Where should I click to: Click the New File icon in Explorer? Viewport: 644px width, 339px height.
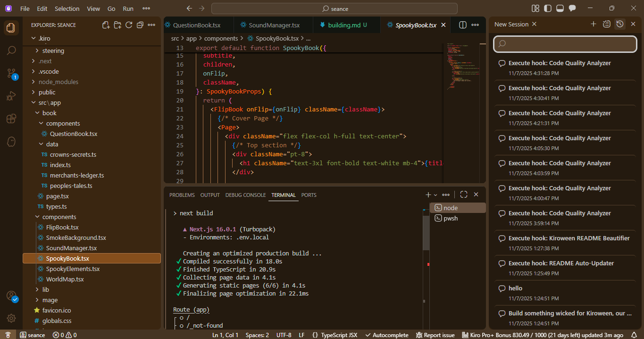(x=106, y=25)
